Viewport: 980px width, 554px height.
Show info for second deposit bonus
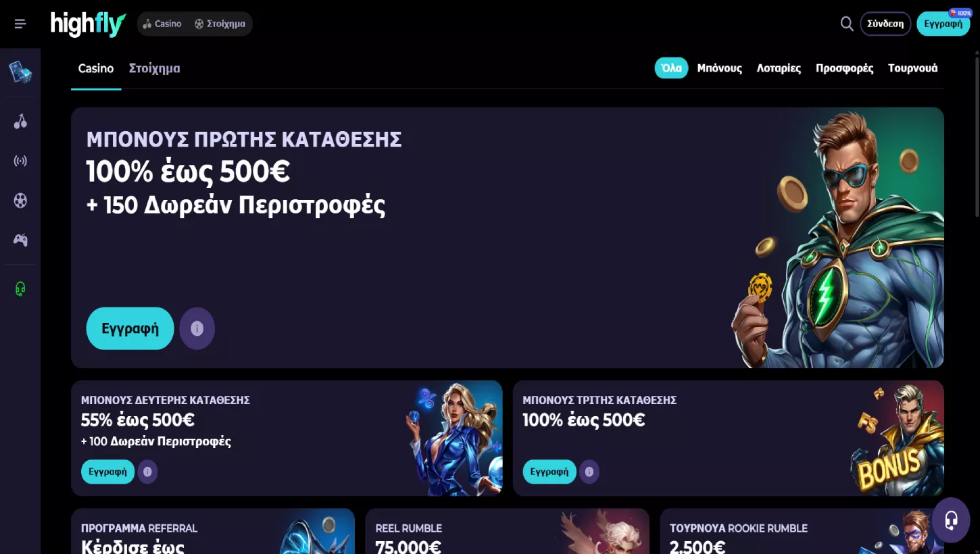(x=147, y=472)
